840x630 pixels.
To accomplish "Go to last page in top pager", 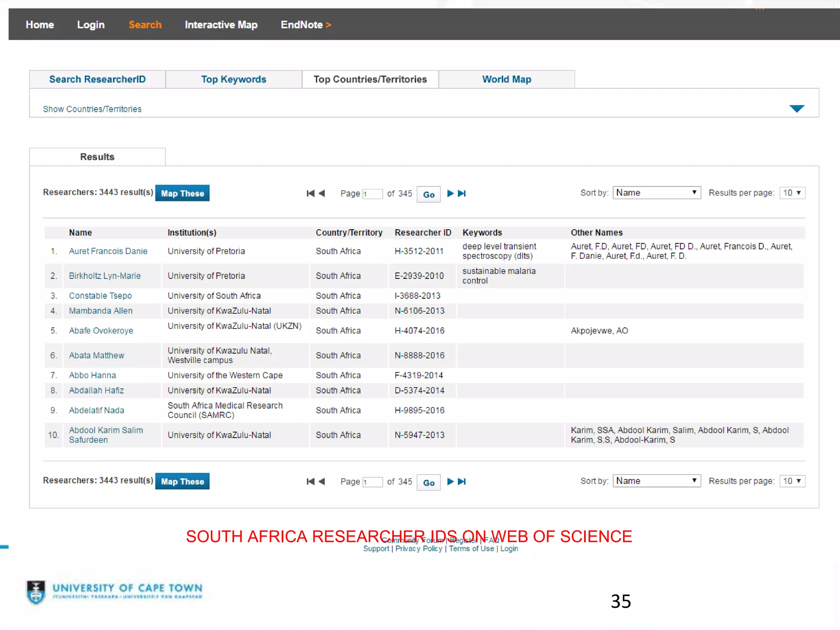I will click(462, 193).
